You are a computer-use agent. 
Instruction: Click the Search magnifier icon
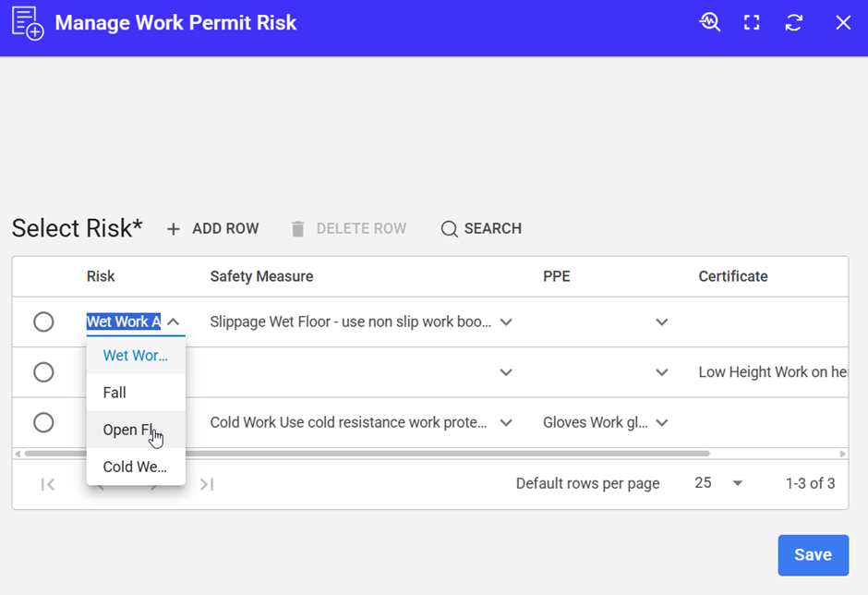(x=449, y=229)
